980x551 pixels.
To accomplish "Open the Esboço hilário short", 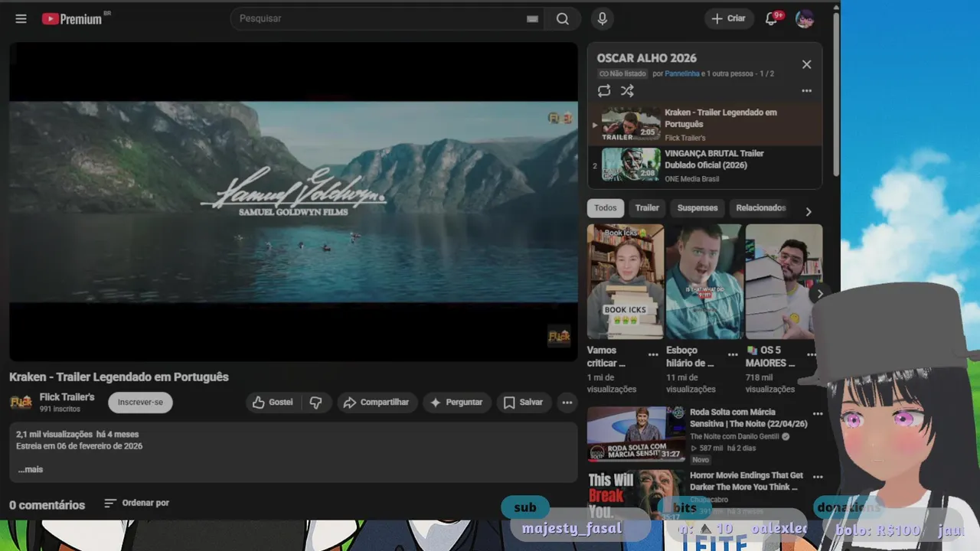I will (704, 282).
